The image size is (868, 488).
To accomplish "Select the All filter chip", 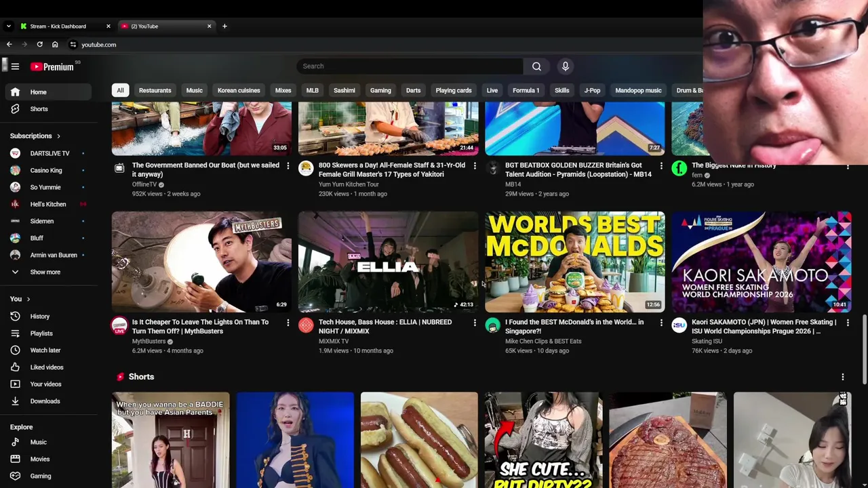I will (x=120, y=90).
